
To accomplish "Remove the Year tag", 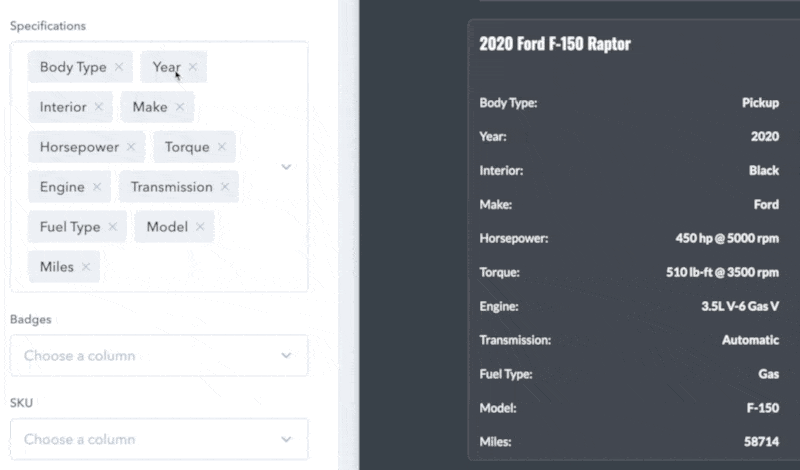I will (x=193, y=67).
